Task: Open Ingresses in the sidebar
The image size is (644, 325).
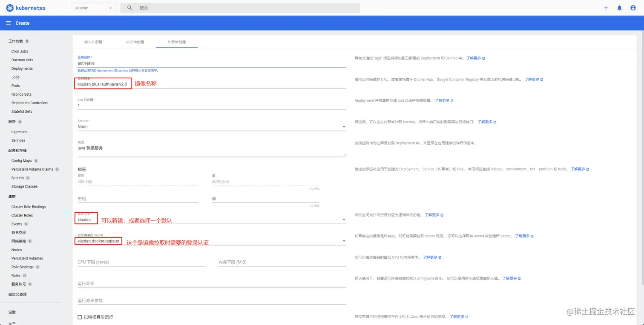Action: pos(19,132)
